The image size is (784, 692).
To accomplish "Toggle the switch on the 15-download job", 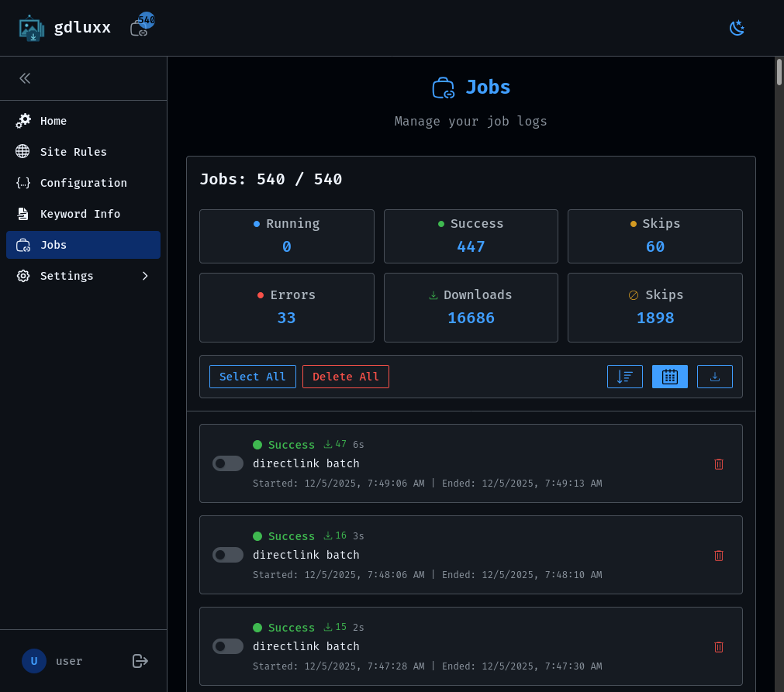I will click(x=227, y=646).
